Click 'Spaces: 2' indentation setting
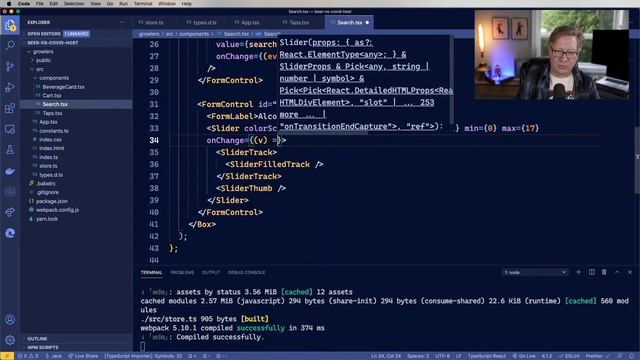Screen dimensions: 640x360 418,356
